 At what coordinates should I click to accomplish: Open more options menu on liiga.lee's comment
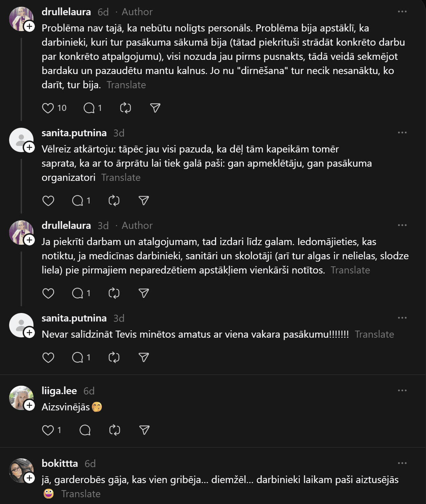[402, 391]
